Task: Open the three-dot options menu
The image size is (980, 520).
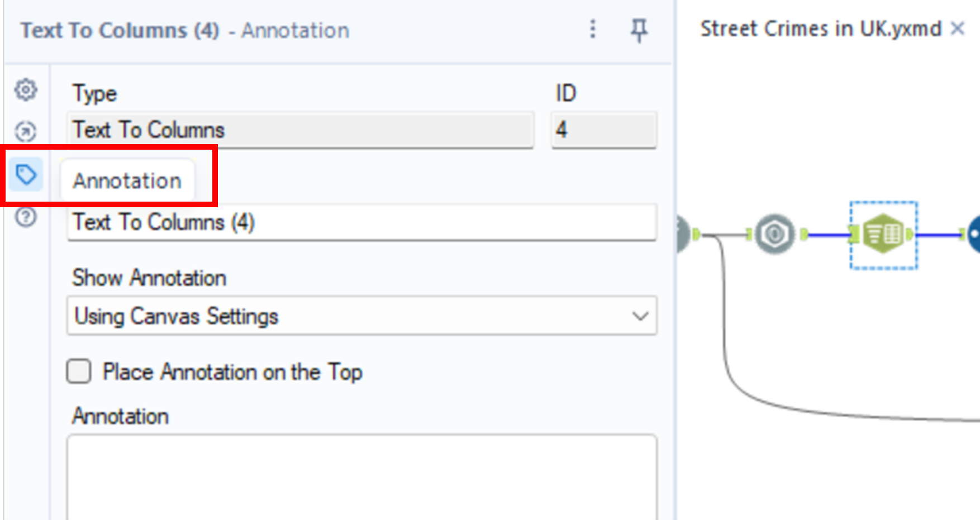Action: coord(593,29)
